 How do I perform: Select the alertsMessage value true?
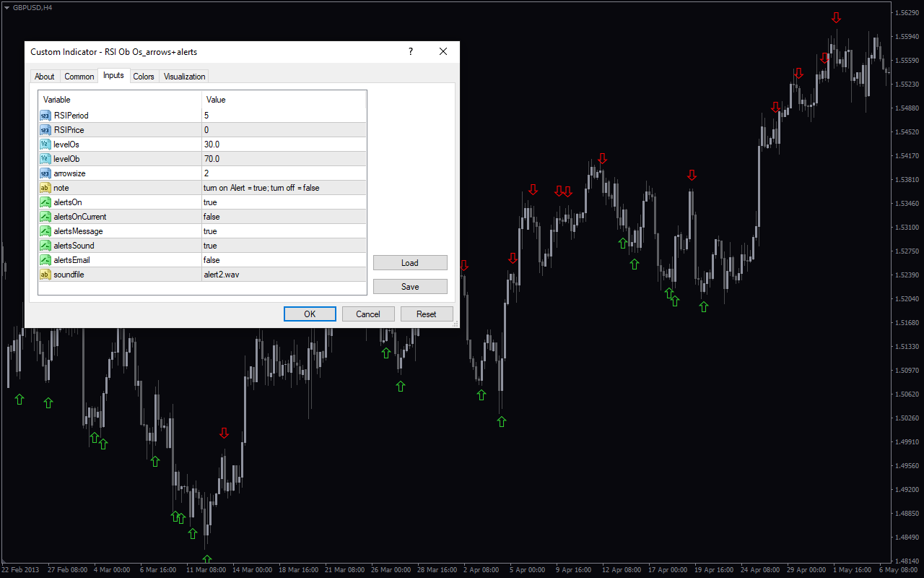[284, 231]
